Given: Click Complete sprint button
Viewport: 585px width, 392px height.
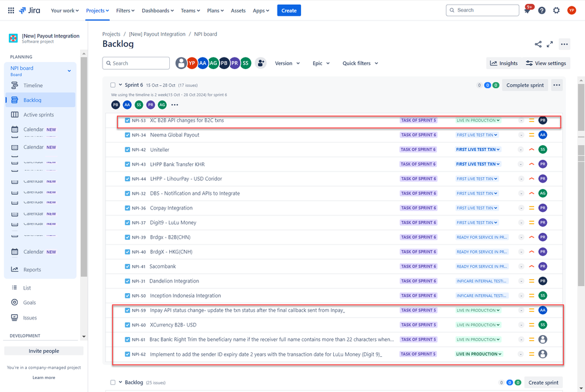Looking at the screenshot, I should point(525,85).
